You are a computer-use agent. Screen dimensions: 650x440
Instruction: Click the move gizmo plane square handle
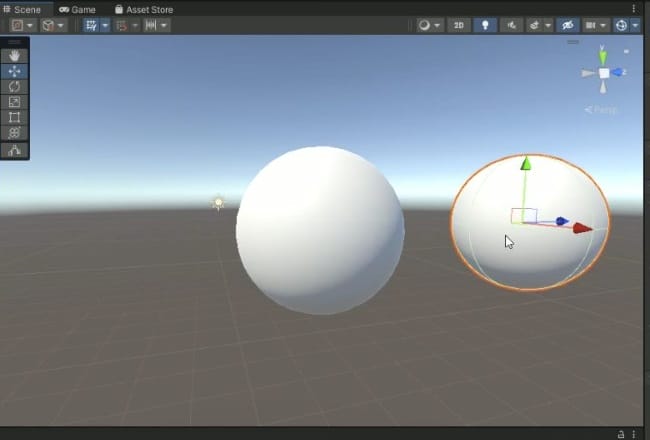point(524,216)
